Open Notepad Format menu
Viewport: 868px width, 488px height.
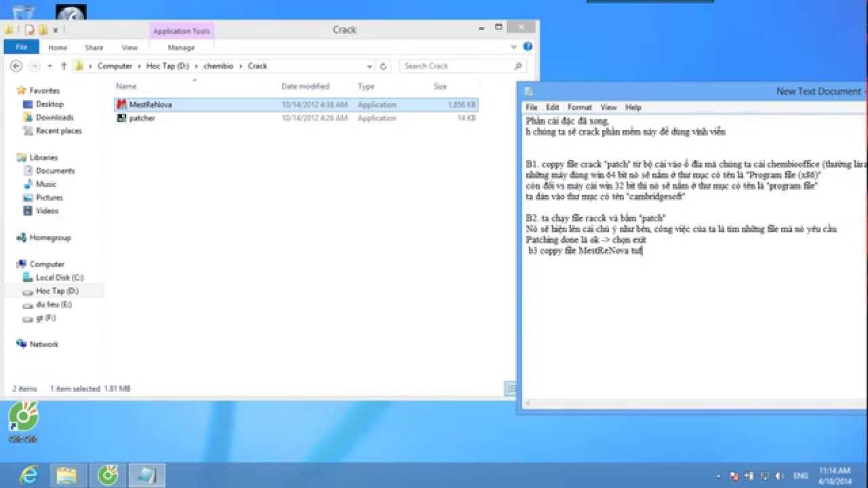pos(580,107)
